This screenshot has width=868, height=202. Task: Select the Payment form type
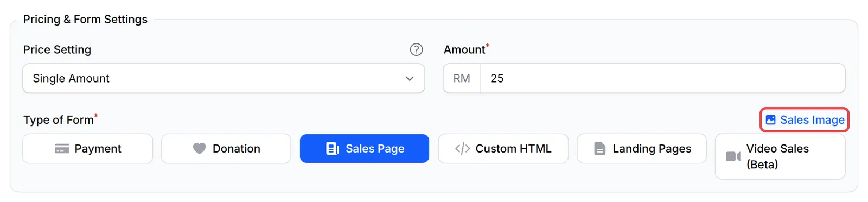(88, 148)
